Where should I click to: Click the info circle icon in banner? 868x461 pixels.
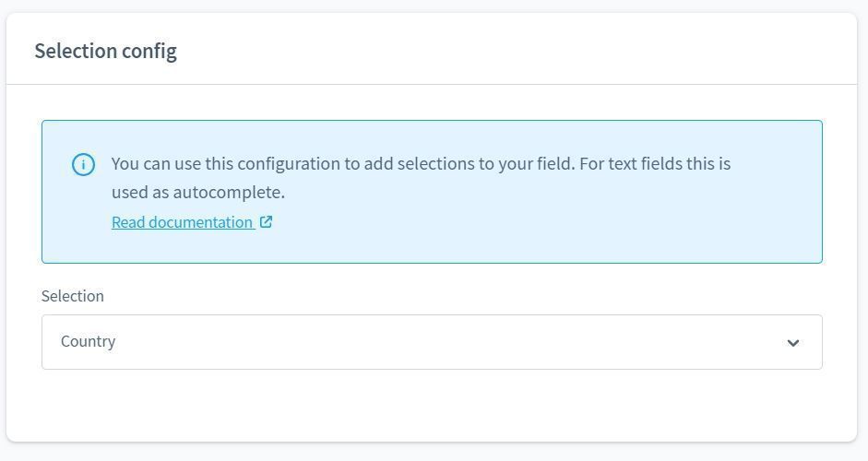pyautogui.click(x=83, y=165)
